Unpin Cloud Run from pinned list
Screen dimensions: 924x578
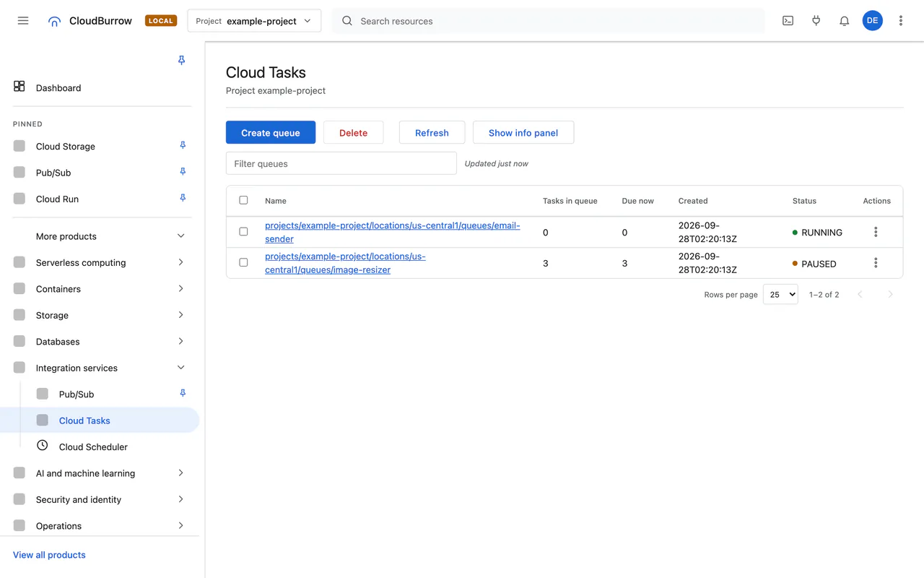[183, 199]
